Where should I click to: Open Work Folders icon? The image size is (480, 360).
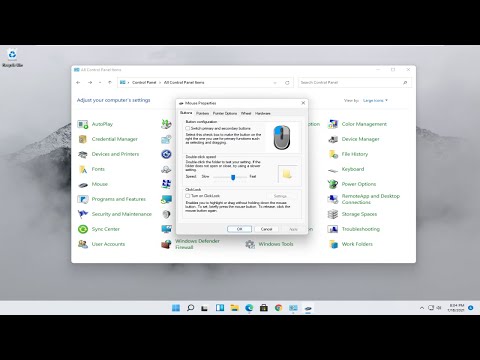pyautogui.click(x=333, y=244)
